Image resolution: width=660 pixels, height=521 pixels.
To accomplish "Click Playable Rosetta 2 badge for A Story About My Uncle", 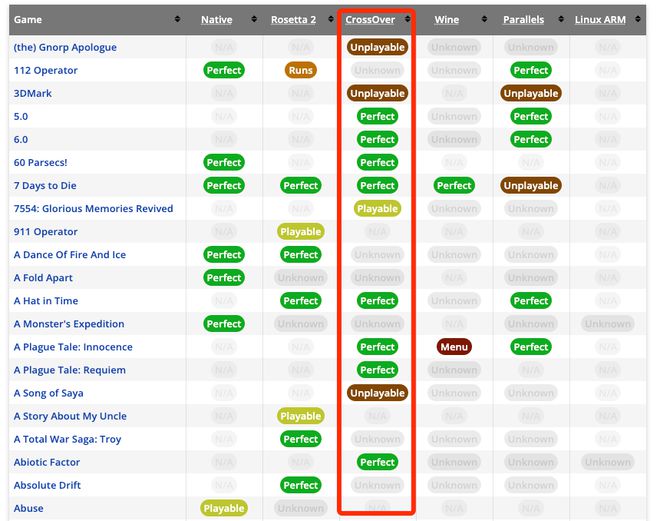I will [x=301, y=416].
